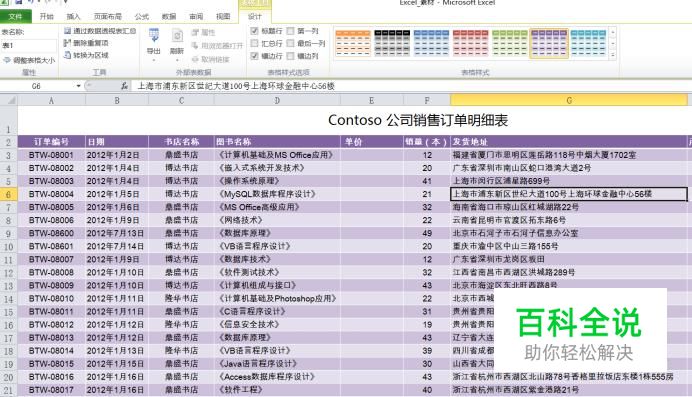
Task: Click cell 《MySQL数据库程序设计》
Action: tap(277, 194)
